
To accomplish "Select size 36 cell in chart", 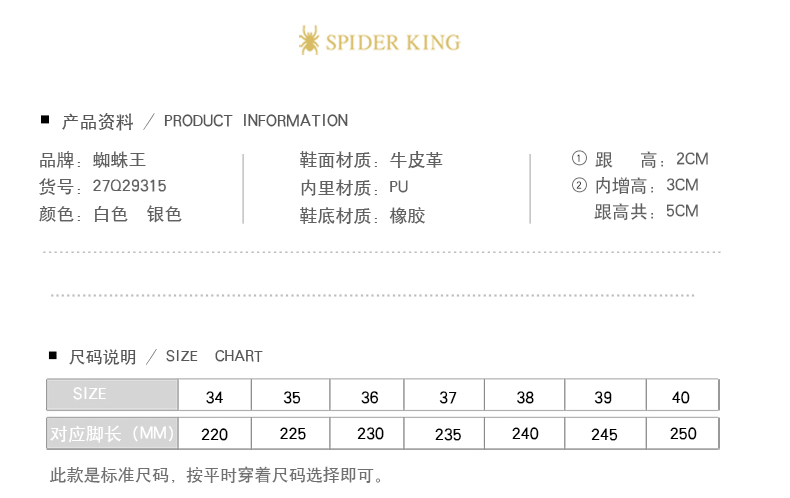I will (x=370, y=396).
